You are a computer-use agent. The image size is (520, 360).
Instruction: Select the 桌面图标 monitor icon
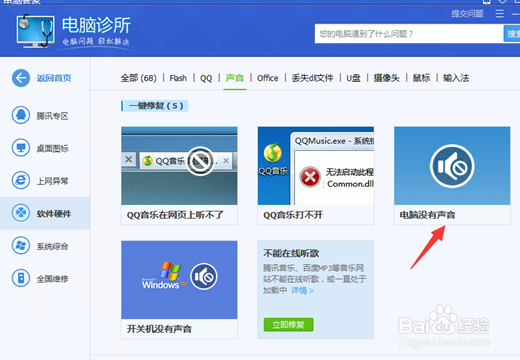pos(21,148)
